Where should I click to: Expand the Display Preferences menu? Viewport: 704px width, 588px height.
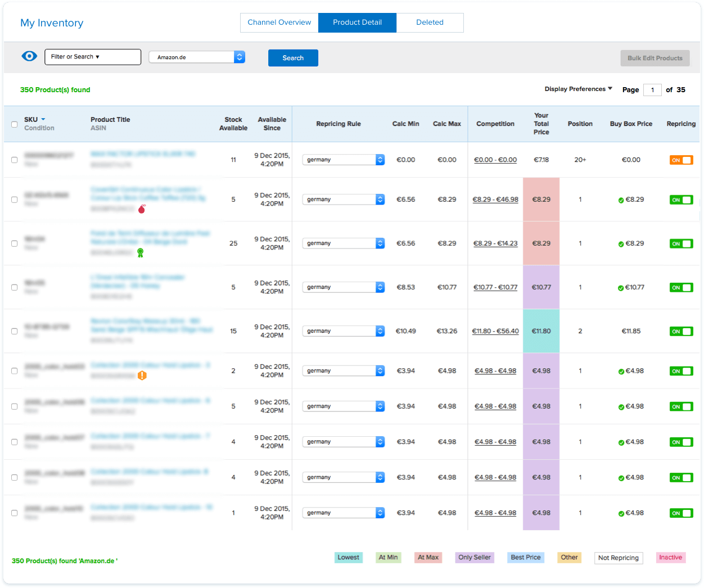(x=578, y=89)
